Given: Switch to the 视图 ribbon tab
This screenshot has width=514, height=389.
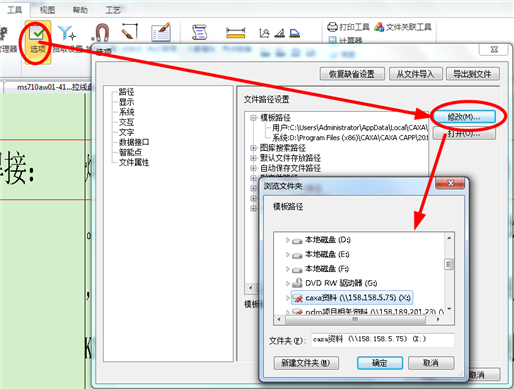Looking at the screenshot, I should (x=47, y=10).
